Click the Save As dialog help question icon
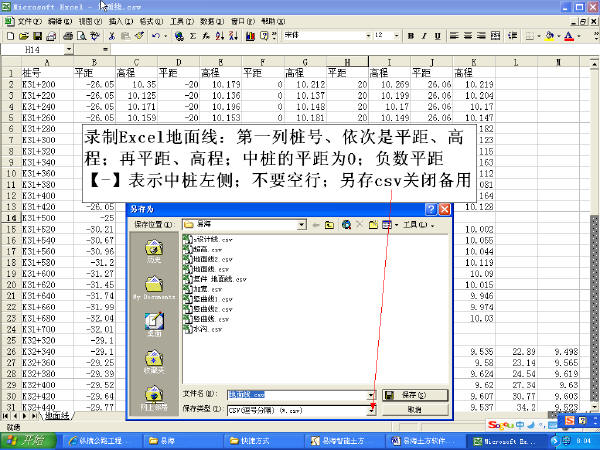Viewport: 600px width, 450px height. tap(431, 209)
